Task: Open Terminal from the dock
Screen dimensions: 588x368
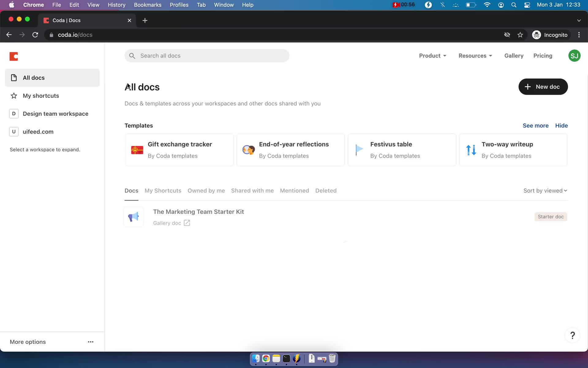Action: (x=286, y=358)
